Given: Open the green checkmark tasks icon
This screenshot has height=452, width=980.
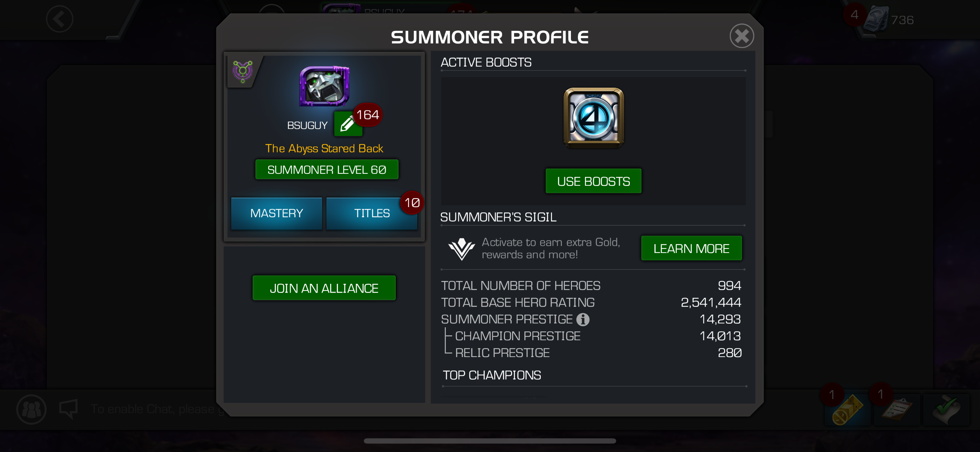Looking at the screenshot, I should (946, 409).
